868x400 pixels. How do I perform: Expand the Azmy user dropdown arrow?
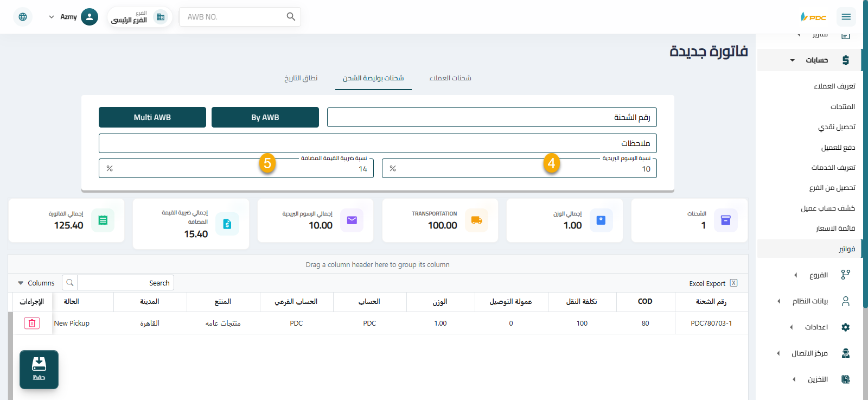click(x=52, y=17)
